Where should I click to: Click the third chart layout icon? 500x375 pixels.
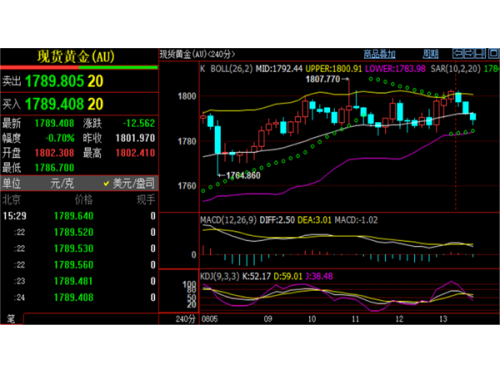[480, 53]
